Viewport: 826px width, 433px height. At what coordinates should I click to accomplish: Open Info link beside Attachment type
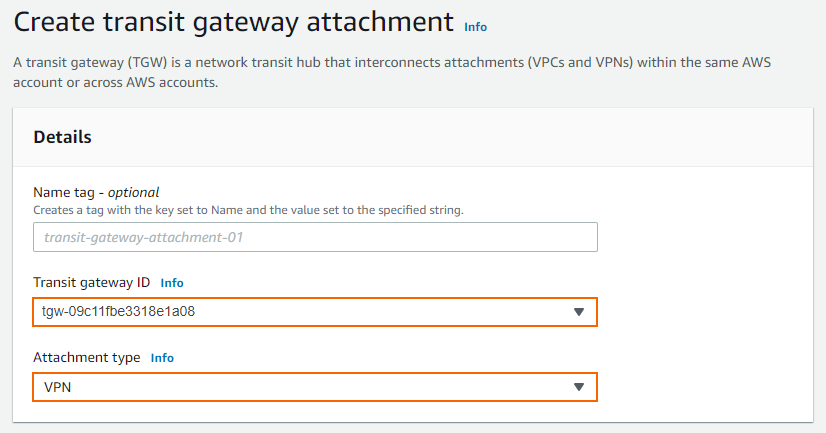tap(162, 358)
